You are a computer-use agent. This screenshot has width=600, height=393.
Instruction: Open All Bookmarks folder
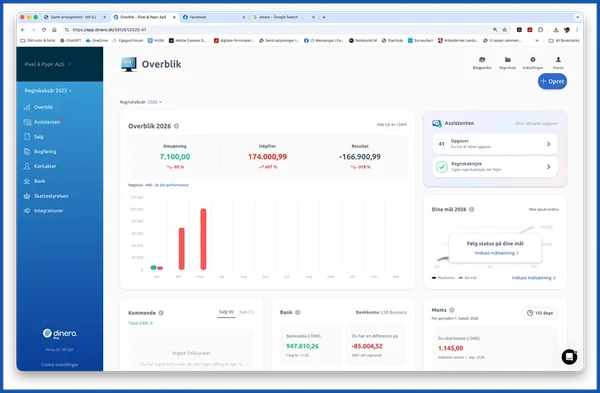(564, 40)
